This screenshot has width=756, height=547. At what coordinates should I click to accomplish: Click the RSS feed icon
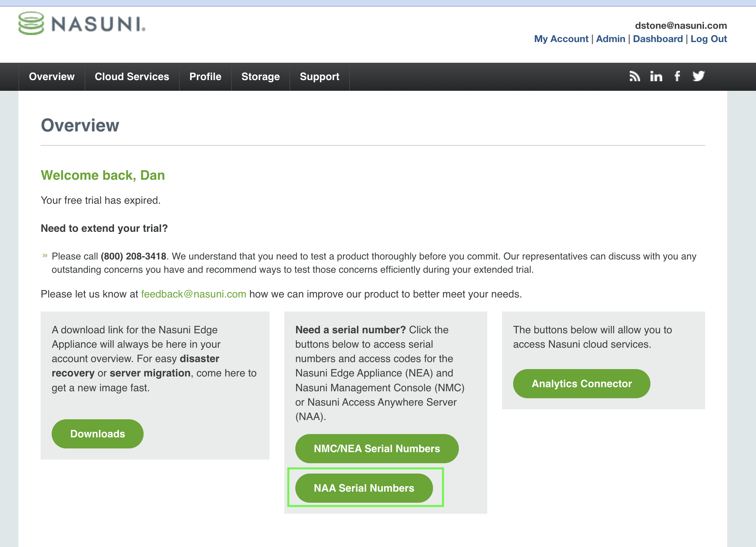(x=635, y=76)
